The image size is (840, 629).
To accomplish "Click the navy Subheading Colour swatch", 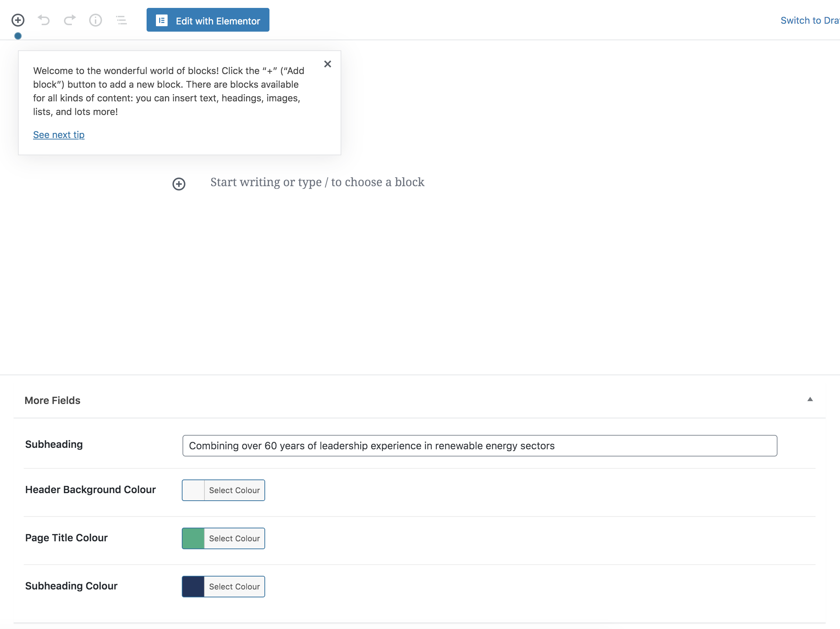I will [193, 587].
